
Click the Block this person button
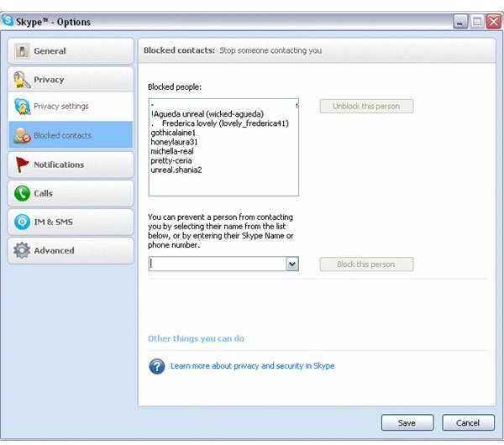(366, 264)
